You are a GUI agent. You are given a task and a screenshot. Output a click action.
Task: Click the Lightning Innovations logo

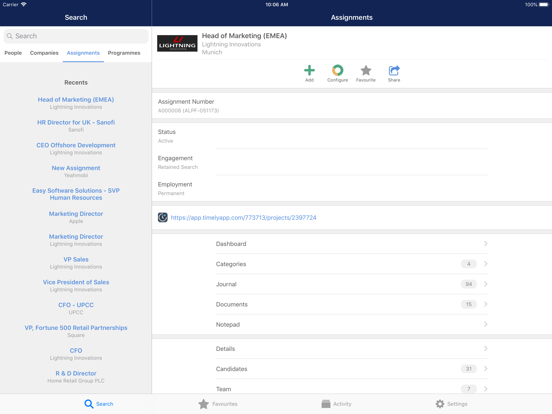[x=177, y=43]
